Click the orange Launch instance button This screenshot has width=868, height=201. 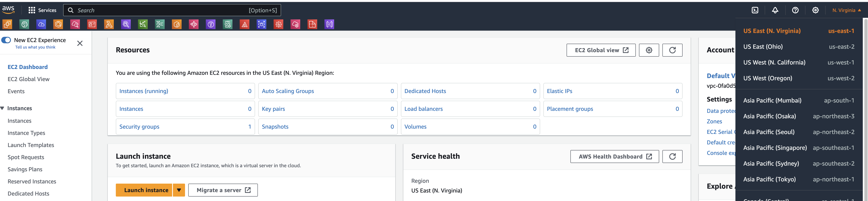[x=144, y=190]
